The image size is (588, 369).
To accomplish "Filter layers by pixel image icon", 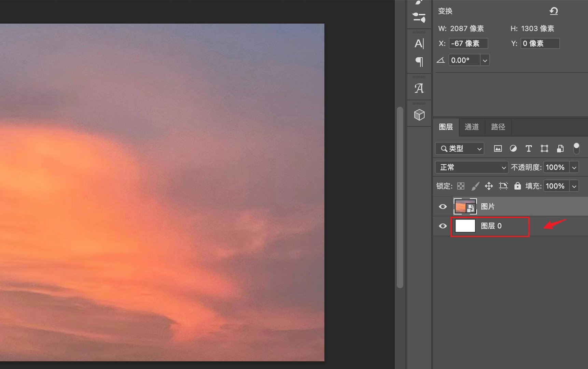I will (x=498, y=149).
